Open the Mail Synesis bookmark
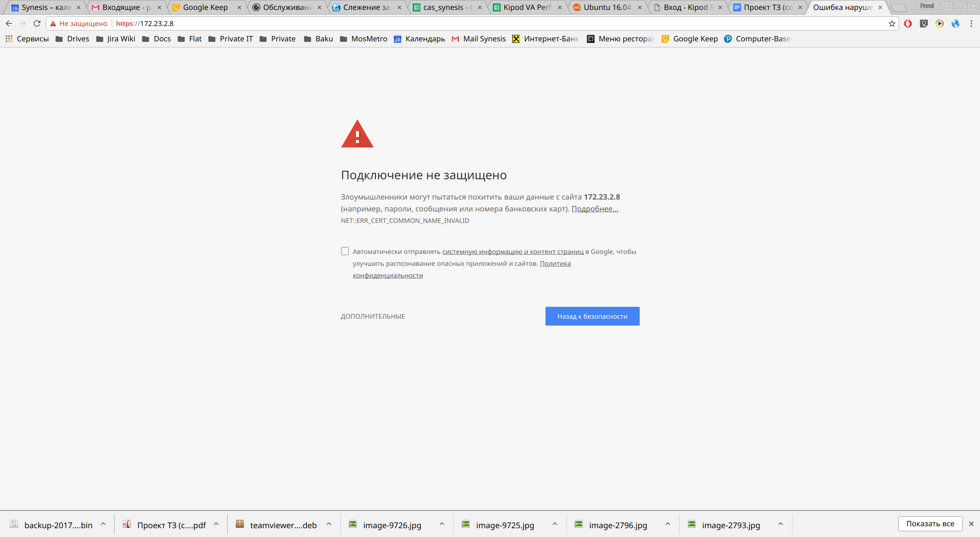The height and width of the screenshot is (537, 980). pyautogui.click(x=479, y=39)
